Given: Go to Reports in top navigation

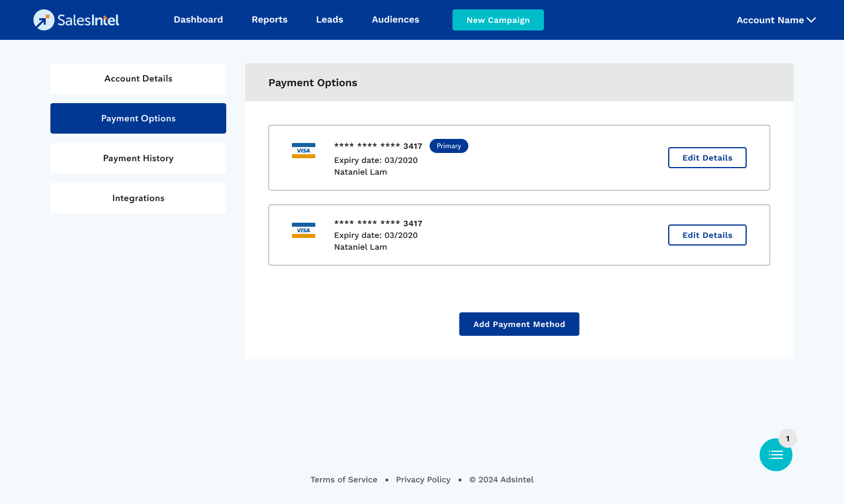Looking at the screenshot, I should 270,20.
